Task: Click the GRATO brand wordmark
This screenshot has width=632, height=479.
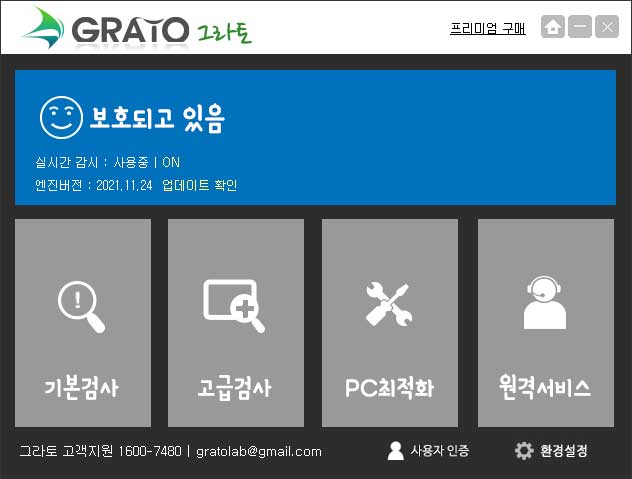Action: (x=130, y=30)
